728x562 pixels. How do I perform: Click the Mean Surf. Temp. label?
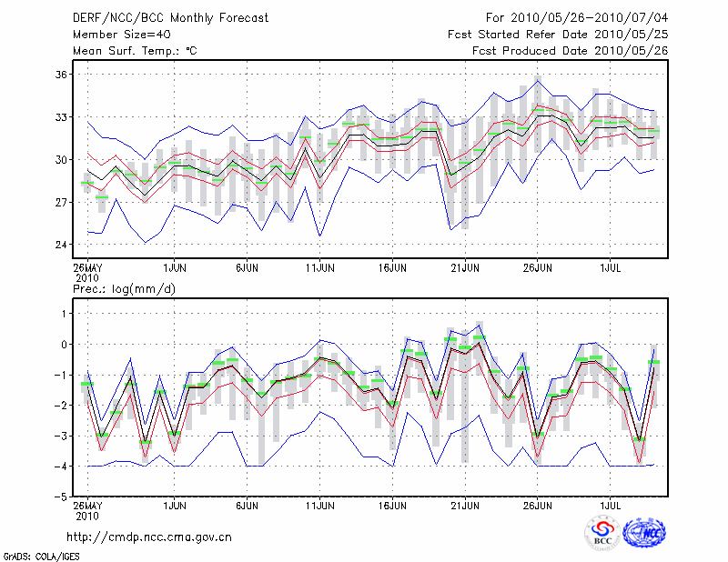pyautogui.click(x=135, y=50)
